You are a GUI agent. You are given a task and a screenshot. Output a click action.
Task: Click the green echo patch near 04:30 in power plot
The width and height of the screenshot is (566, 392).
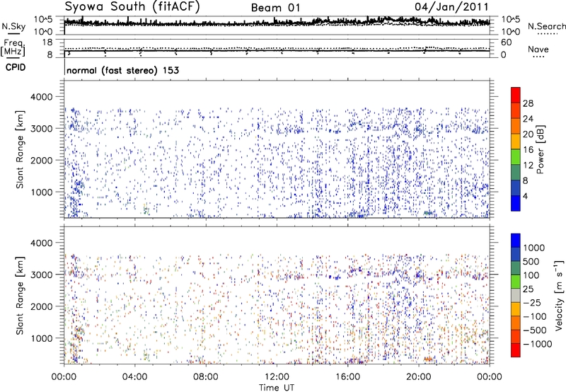(146, 209)
